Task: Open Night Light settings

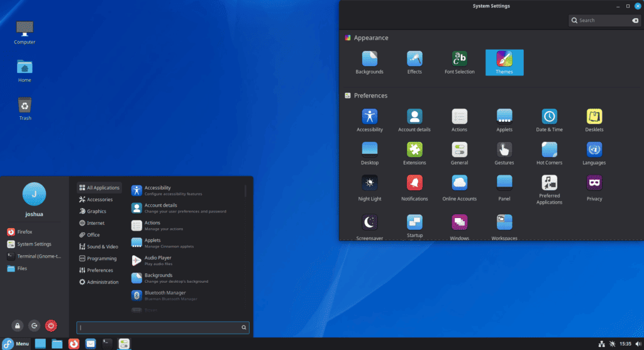Action: pyautogui.click(x=370, y=188)
